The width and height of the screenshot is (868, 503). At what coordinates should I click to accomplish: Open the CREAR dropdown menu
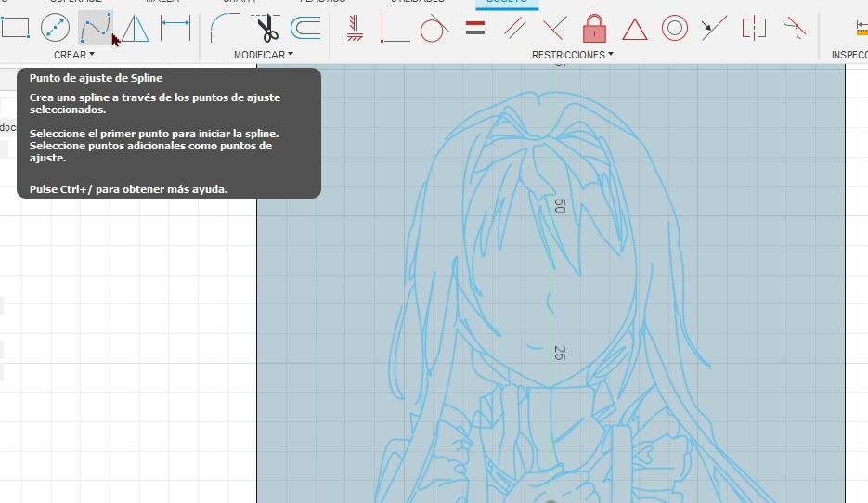74,55
